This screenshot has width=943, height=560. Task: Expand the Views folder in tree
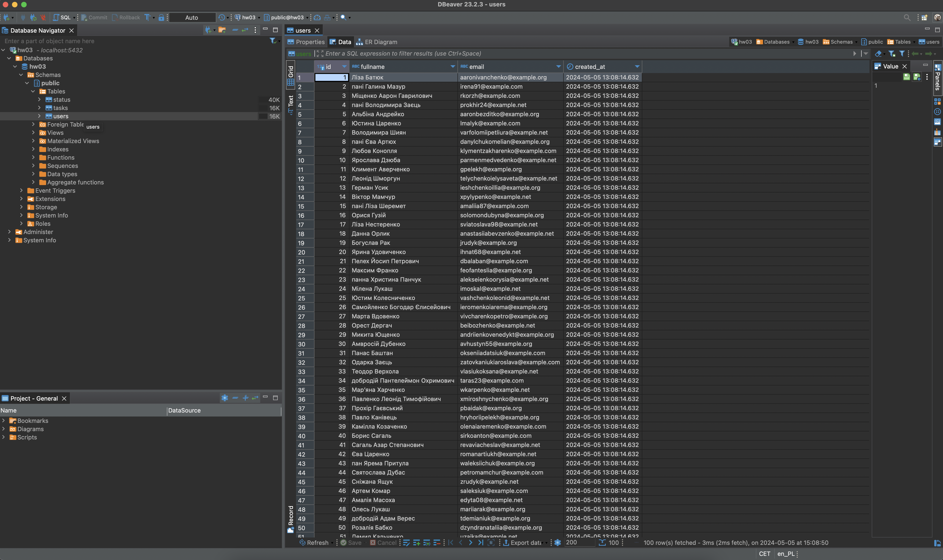point(33,133)
